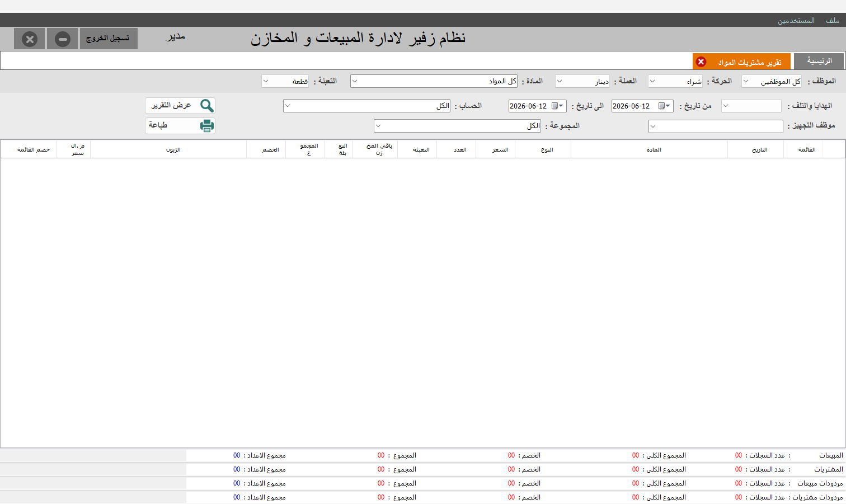Click the printer icon on طباعة

[207, 126]
